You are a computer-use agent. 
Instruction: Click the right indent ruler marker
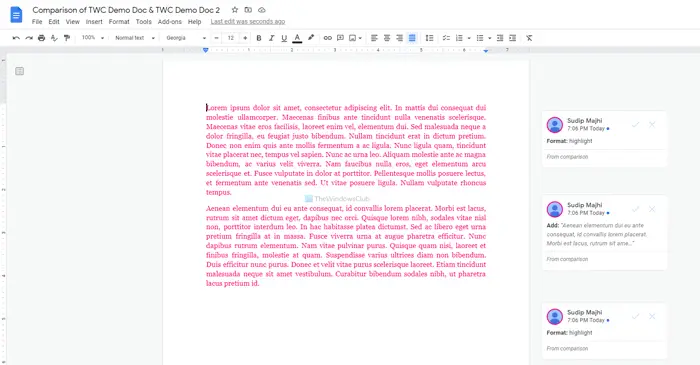coord(486,50)
